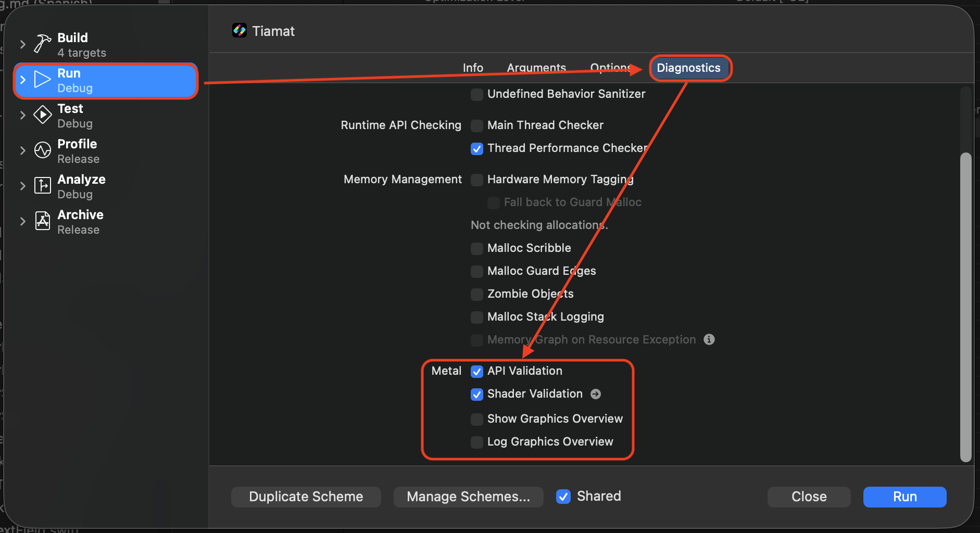The height and width of the screenshot is (533, 980).
Task: Expand the Test action chevron
Action: pyautogui.click(x=22, y=115)
